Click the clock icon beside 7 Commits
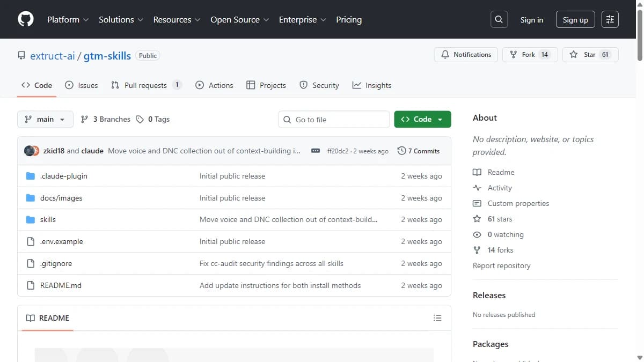This screenshot has height=362, width=644. point(401,151)
